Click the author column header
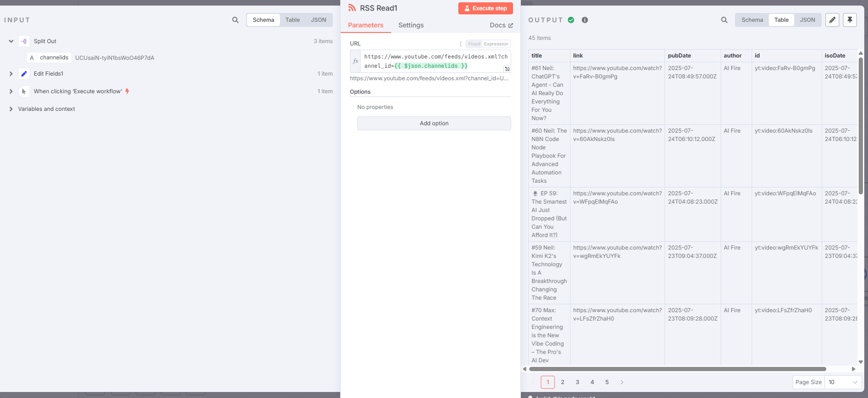 [x=736, y=56]
